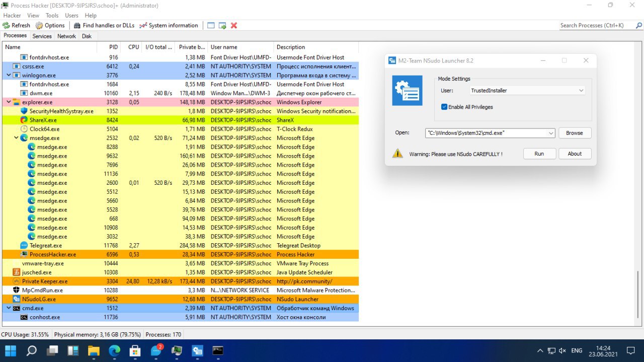Sort by the User name column header
Image resolution: width=644 pixels, height=362 pixels.
(x=240, y=47)
